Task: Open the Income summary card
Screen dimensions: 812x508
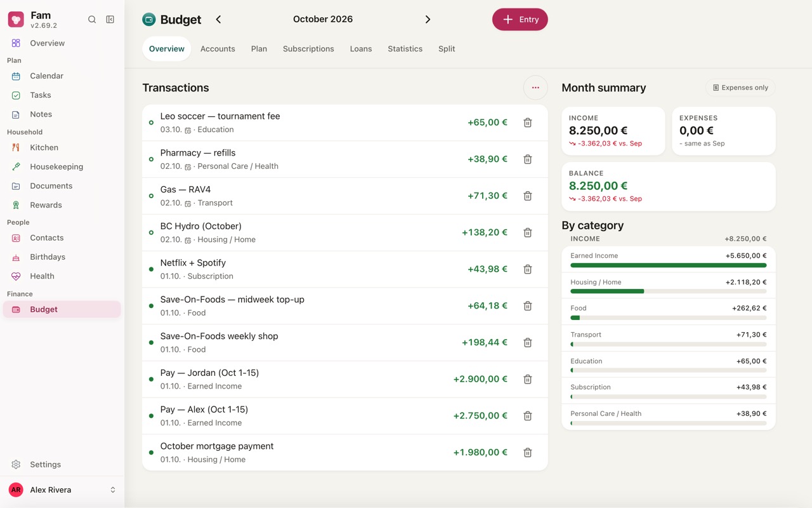Action: 613,131
